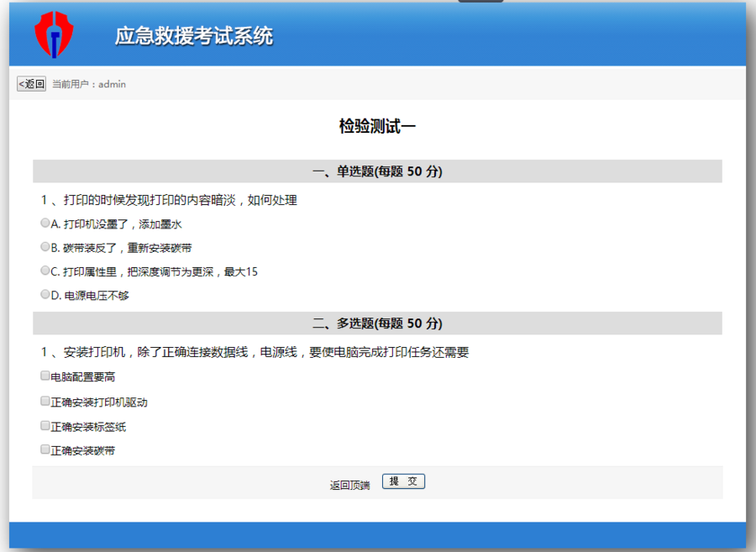Click the red shield logo icon
Screen dimensions: 756x552
[x=53, y=34]
